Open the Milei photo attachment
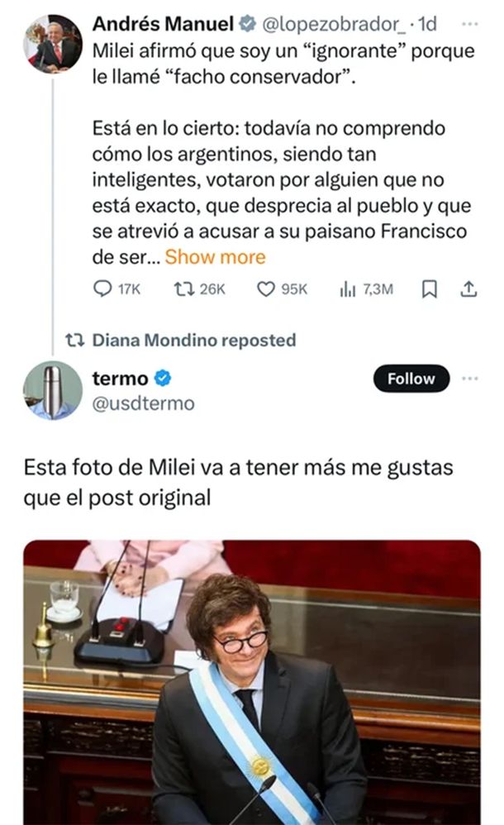The width and height of the screenshot is (504, 825). (251, 681)
